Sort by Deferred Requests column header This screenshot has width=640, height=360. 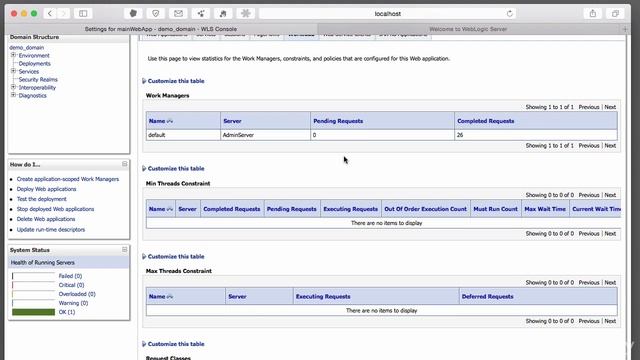click(x=487, y=297)
